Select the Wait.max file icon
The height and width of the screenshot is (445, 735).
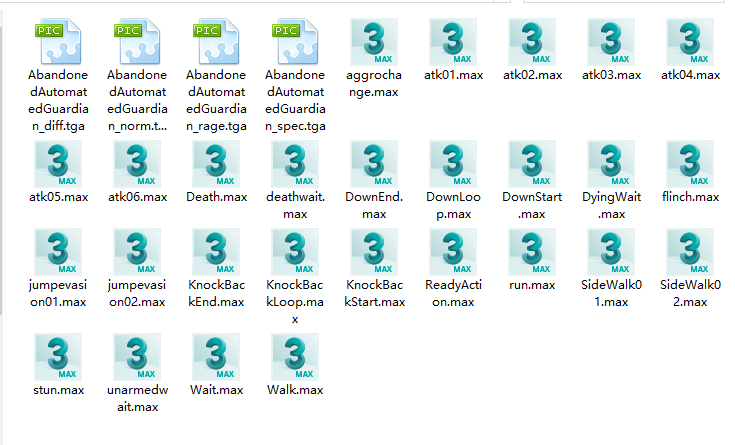(216, 357)
